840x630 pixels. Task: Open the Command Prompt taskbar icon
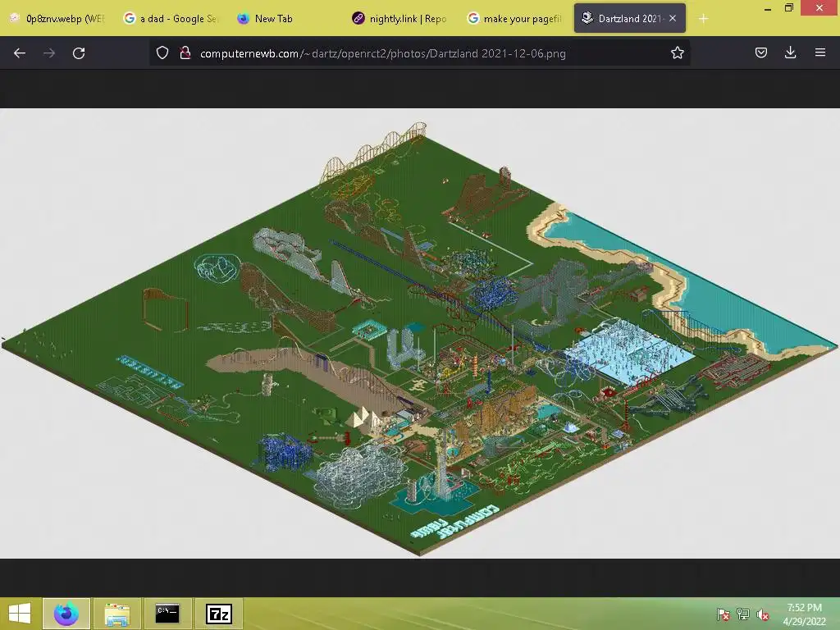[x=167, y=614]
